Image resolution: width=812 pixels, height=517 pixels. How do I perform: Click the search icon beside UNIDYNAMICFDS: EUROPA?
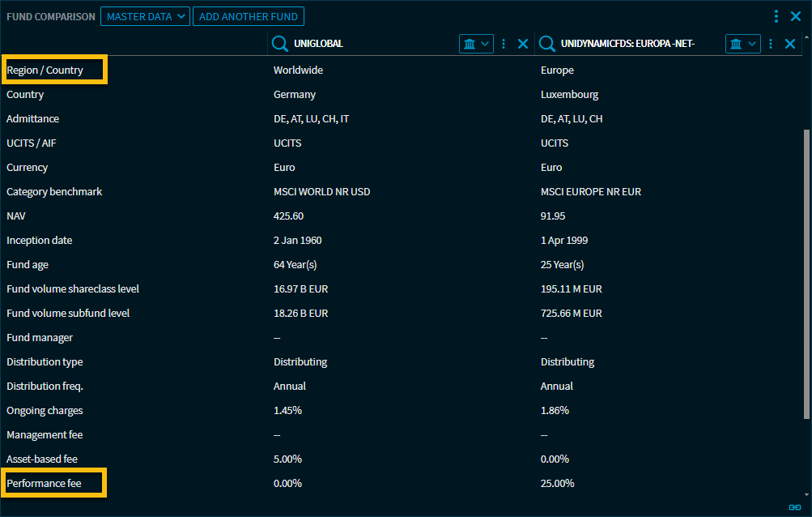coord(546,43)
